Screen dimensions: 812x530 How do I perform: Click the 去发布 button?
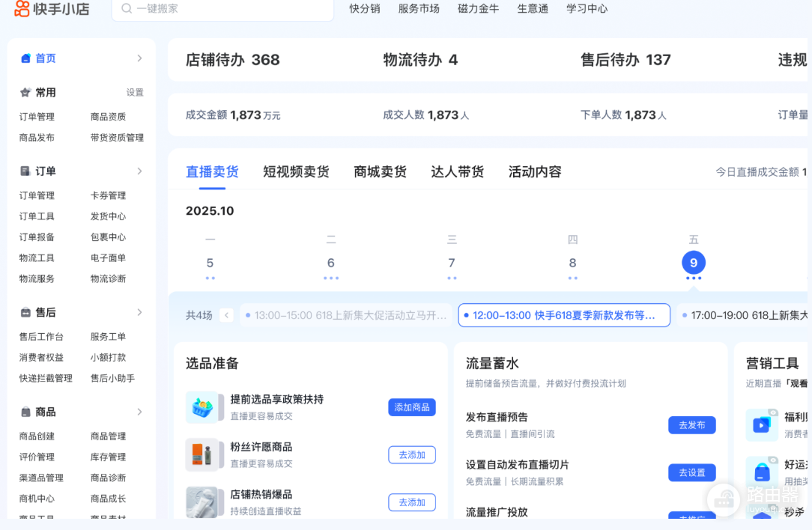[692, 425]
